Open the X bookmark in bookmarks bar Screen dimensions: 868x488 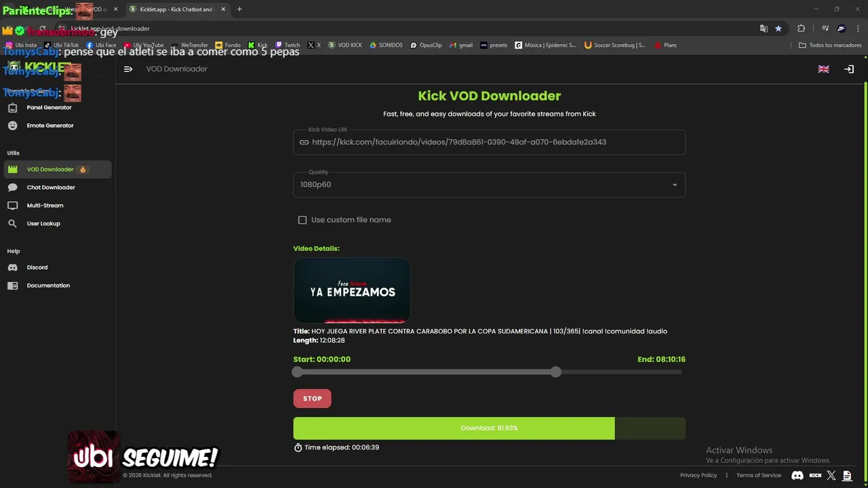pyautogui.click(x=314, y=45)
